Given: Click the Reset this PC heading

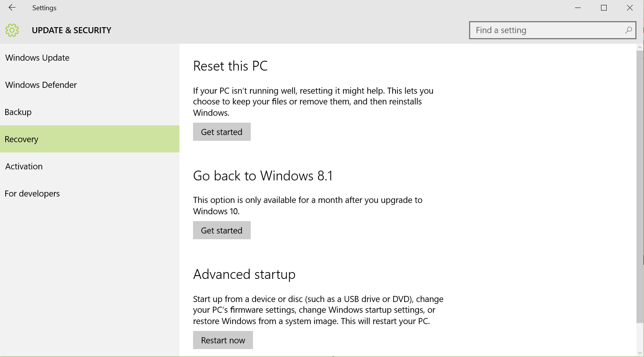Looking at the screenshot, I should pyautogui.click(x=230, y=66).
